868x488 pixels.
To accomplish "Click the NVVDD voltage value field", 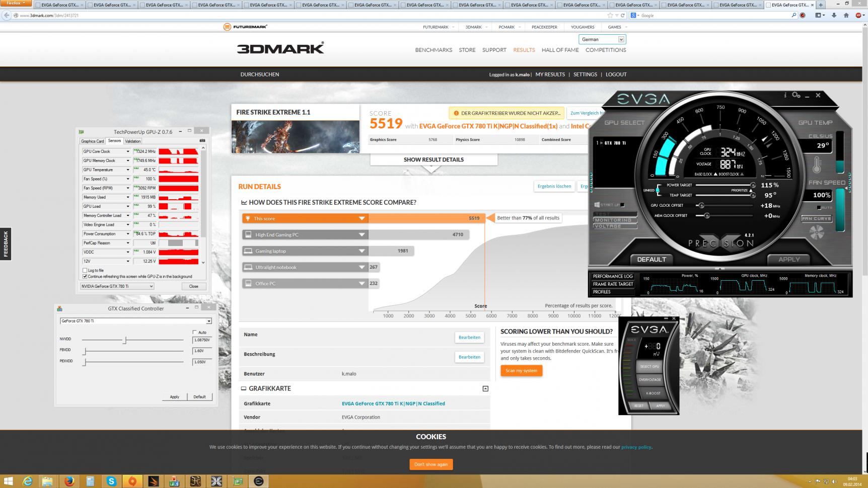I will pos(202,340).
